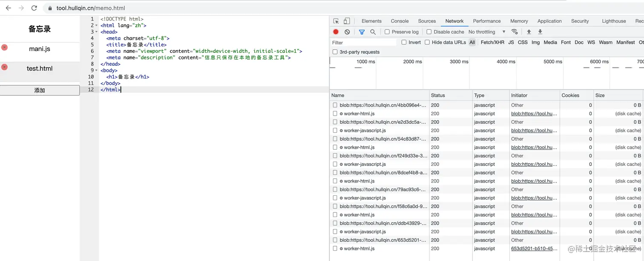Click the network Filter input field

point(364,42)
